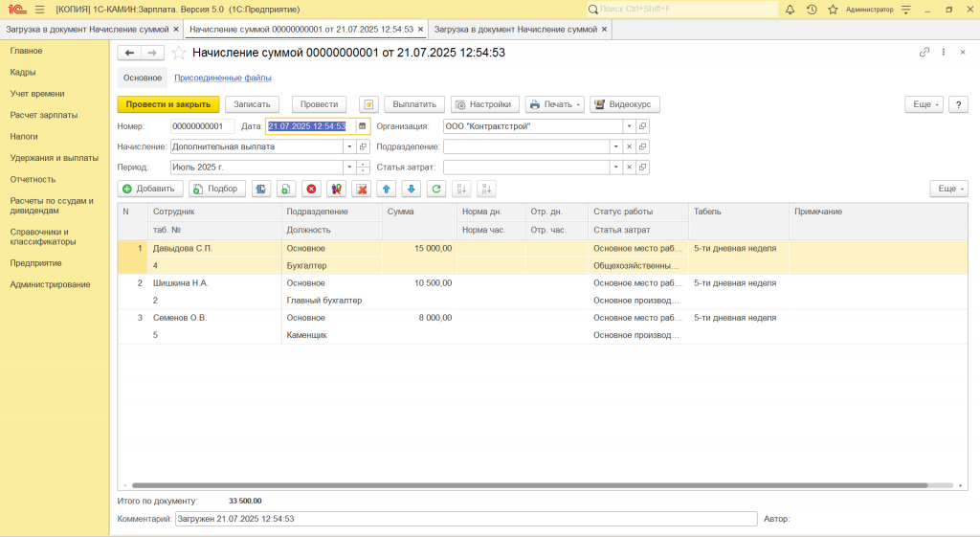Image resolution: width=980 pixels, height=537 pixels.
Task: Expand the Начисление dropdown arrow
Action: point(349,146)
